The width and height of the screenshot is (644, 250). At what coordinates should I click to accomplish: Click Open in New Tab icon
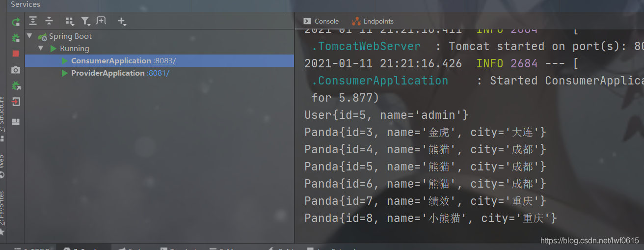point(101,21)
